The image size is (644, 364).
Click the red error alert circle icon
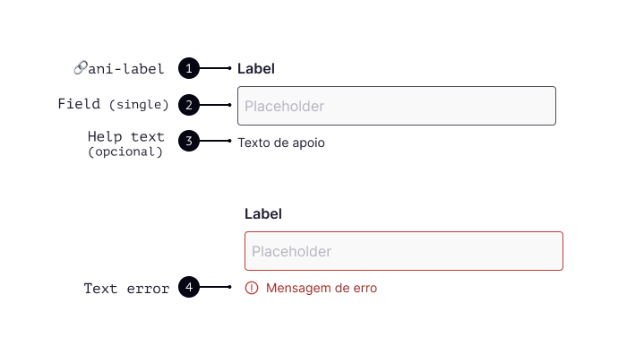point(252,288)
